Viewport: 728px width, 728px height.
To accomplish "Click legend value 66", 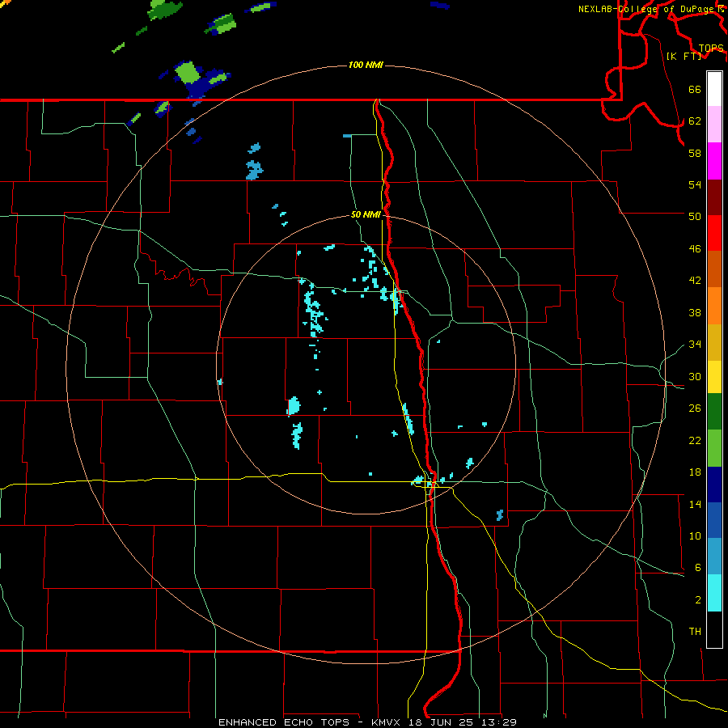I will (695, 90).
